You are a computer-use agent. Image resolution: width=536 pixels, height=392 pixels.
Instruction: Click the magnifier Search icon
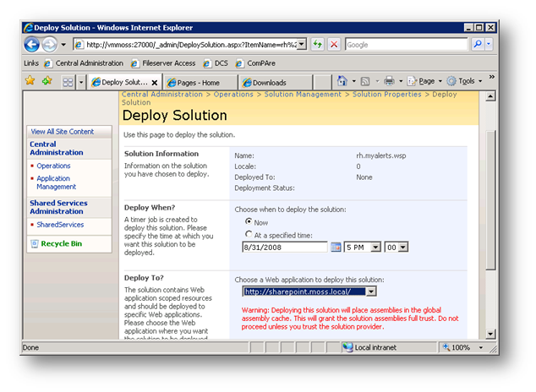tap(477, 44)
